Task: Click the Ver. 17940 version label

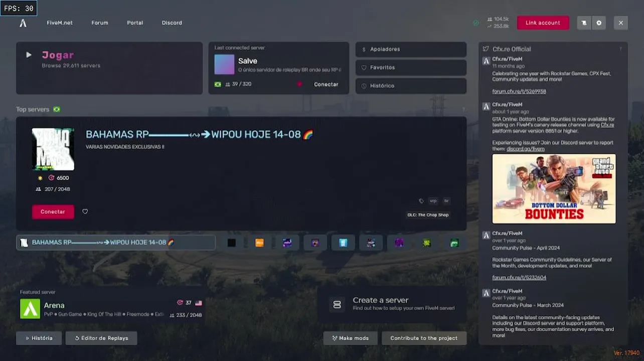Action: (627, 353)
